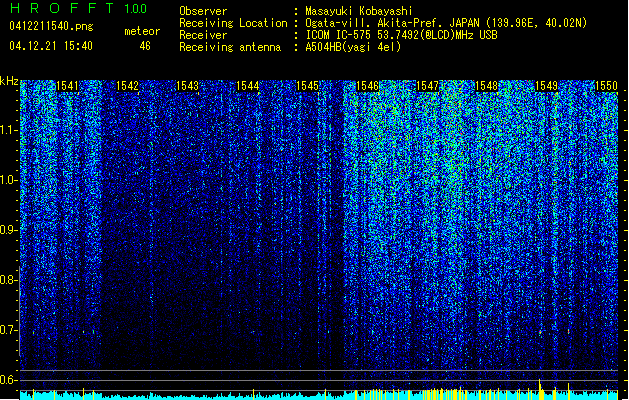
Task: Click the 1549 time marker
Action: (546, 86)
